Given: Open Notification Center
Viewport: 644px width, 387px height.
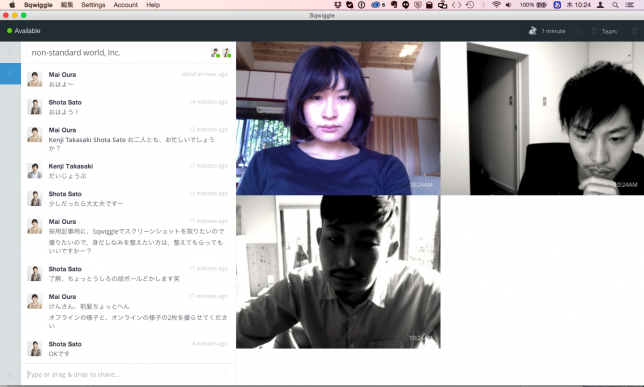Looking at the screenshot, I should point(630,5).
